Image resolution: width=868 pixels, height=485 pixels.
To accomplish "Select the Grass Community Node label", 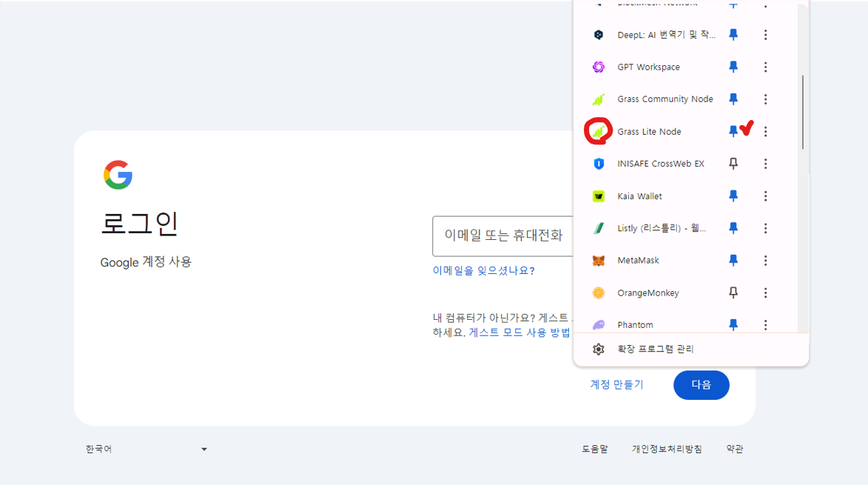I will point(665,99).
